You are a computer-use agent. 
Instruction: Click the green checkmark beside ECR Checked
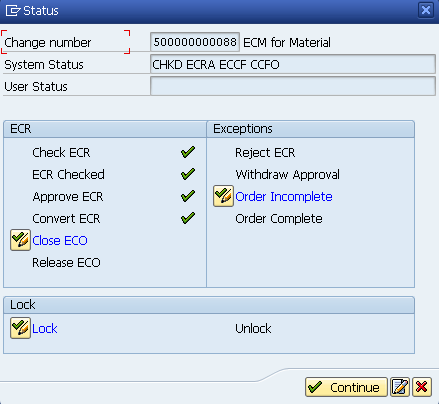[188, 174]
